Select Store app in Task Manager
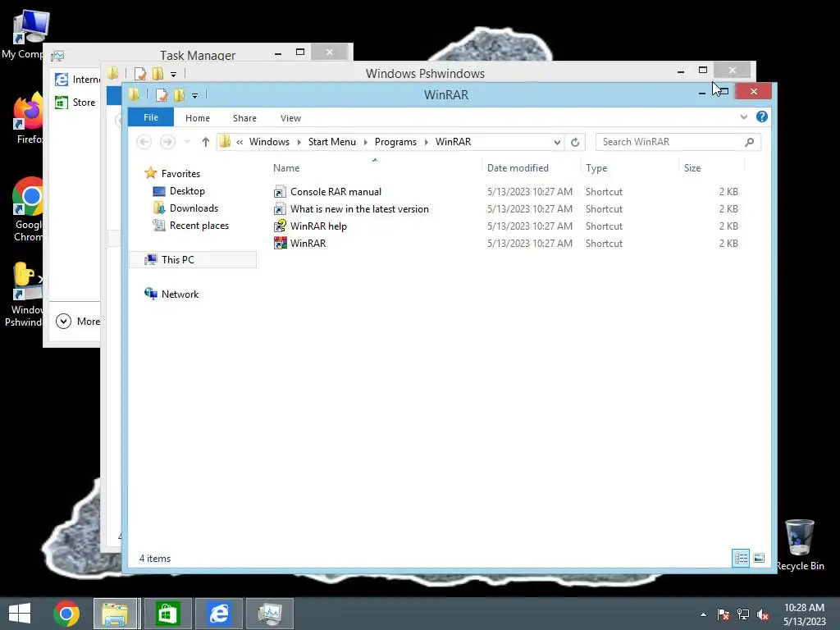The image size is (840, 630). tap(75, 103)
